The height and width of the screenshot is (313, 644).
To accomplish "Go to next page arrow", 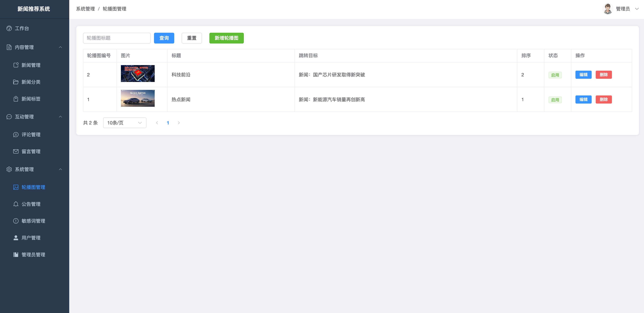I will point(179,123).
